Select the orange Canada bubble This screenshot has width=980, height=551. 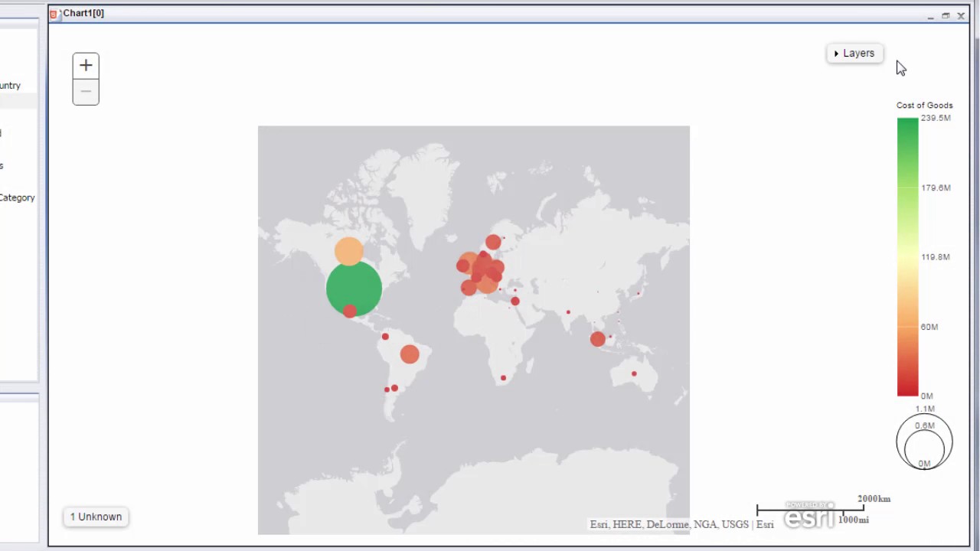348,251
